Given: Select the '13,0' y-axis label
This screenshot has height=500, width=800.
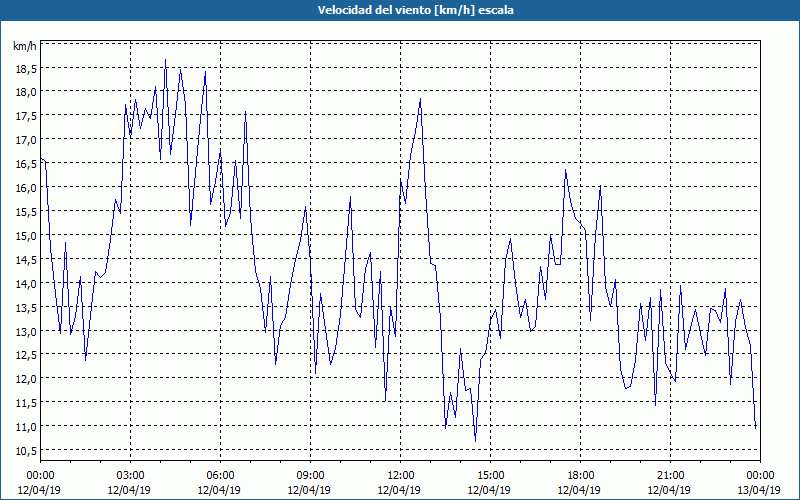Looking at the screenshot, I should click(25, 331).
